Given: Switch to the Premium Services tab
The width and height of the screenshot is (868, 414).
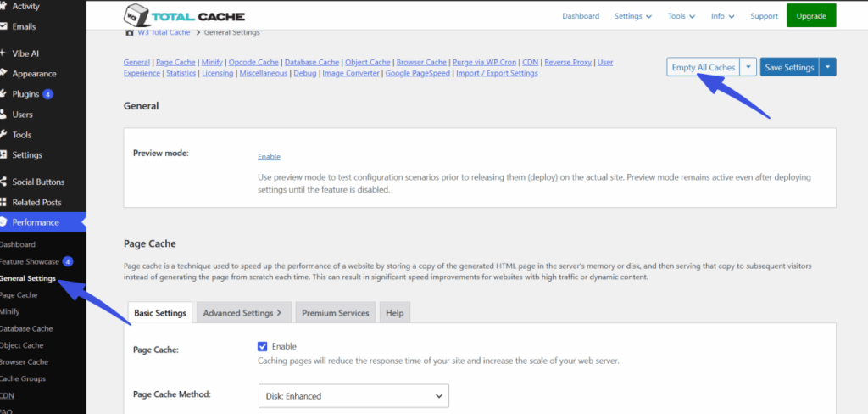Looking at the screenshot, I should (x=336, y=312).
